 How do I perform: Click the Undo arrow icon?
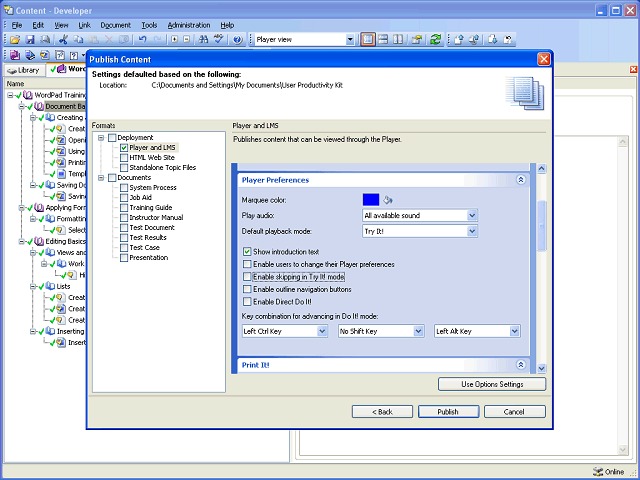pos(142,40)
